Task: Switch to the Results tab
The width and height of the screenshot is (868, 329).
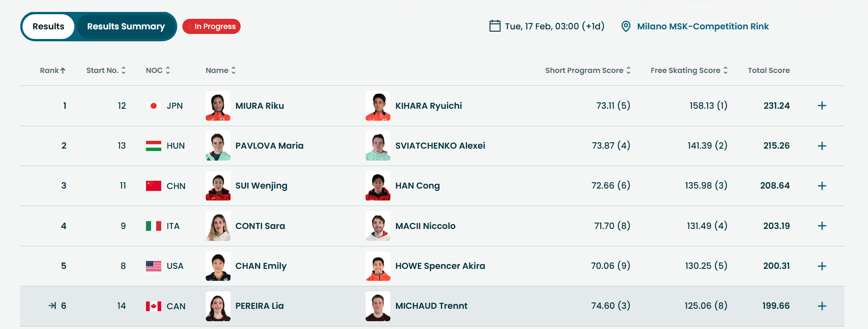Action: point(48,27)
